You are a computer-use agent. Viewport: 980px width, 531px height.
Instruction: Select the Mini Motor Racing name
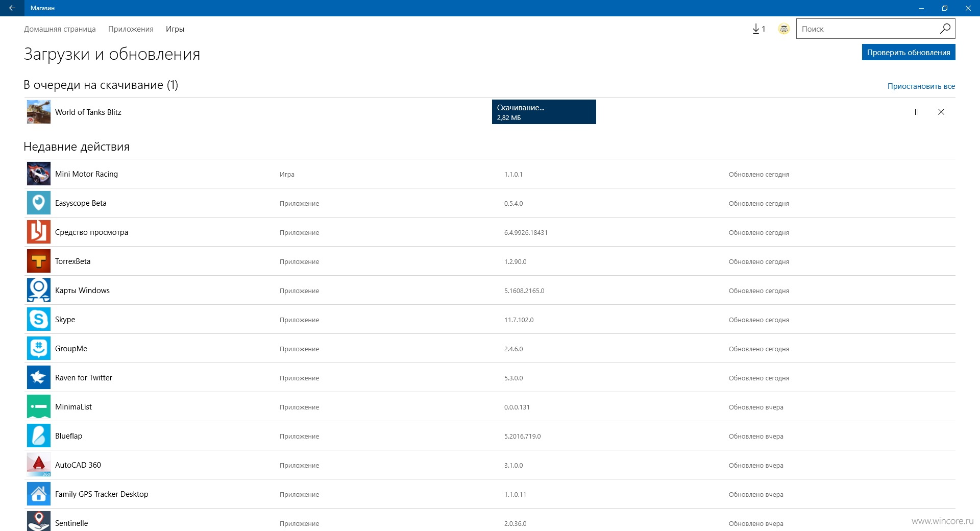pos(86,174)
